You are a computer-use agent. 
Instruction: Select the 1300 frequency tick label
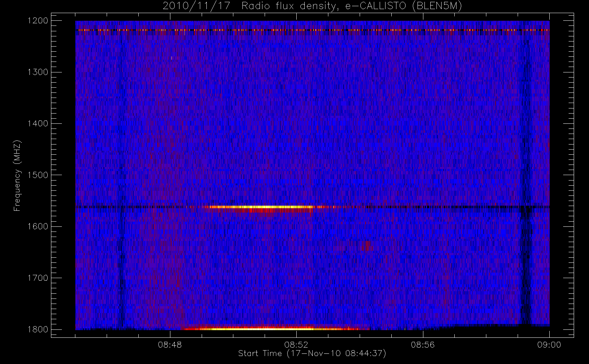coord(38,72)
